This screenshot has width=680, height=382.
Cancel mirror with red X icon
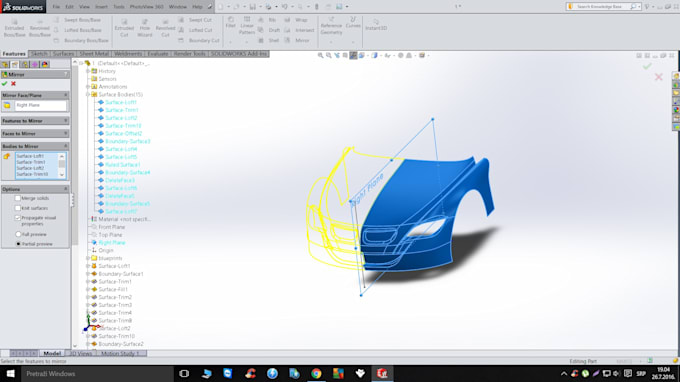coord(13,84)
